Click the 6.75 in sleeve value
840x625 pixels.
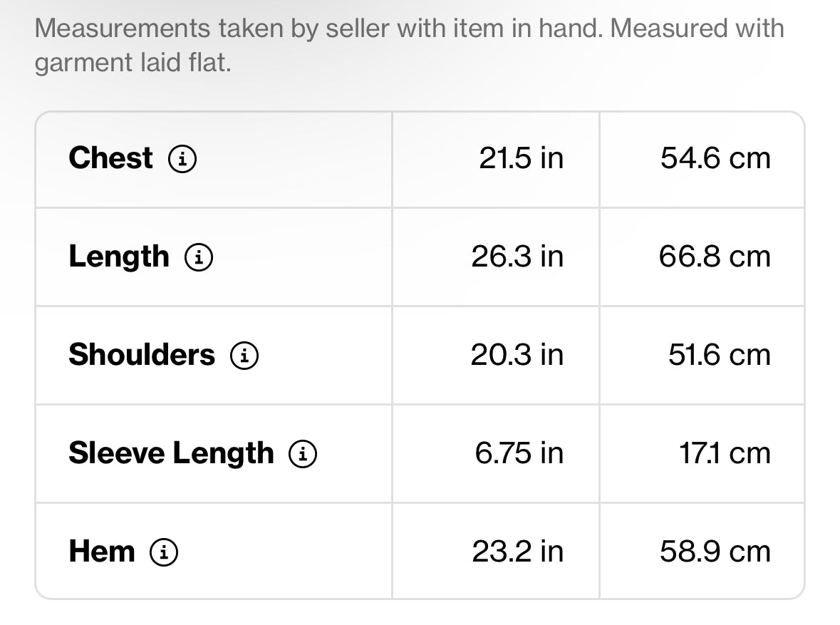point(519,453)
